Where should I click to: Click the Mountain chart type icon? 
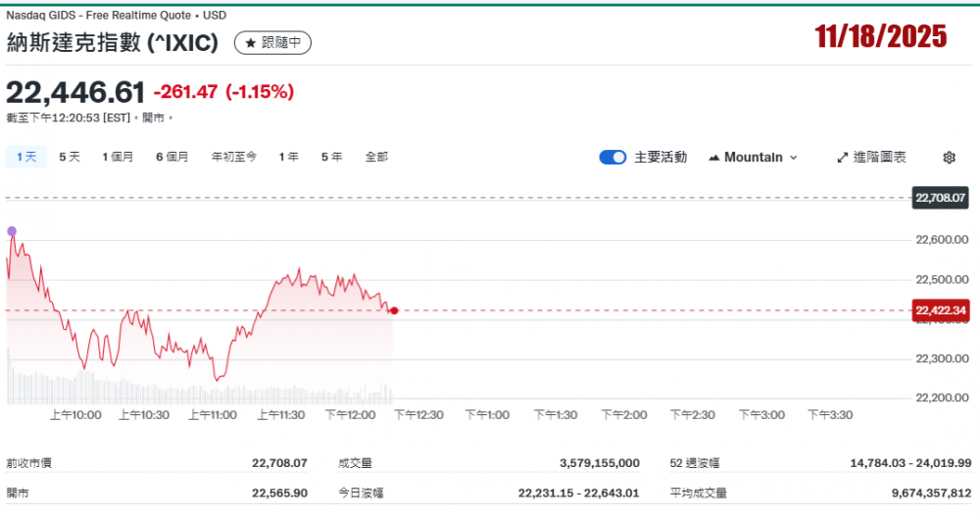click(713, 158)
